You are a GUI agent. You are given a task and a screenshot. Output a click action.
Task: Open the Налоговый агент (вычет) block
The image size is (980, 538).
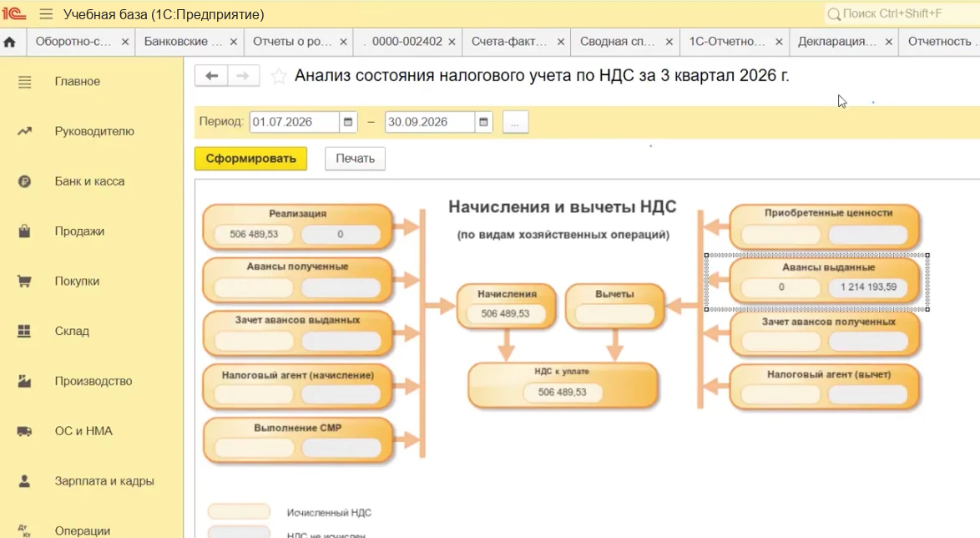[x=825, y=388]
